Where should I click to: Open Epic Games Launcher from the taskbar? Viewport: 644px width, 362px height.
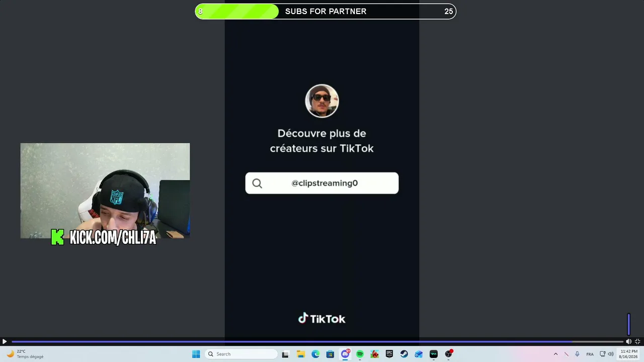click(x=389, y=354)
